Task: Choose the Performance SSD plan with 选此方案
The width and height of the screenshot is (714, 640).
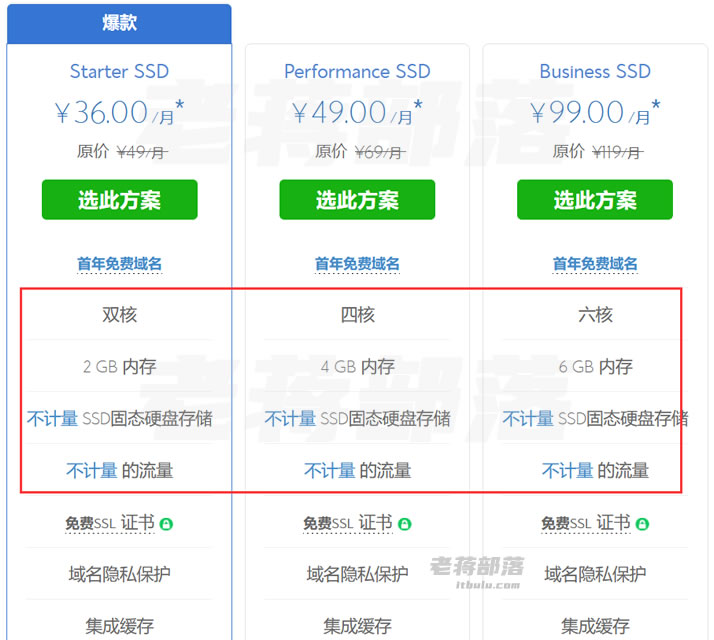Action: [x=357, y=200]
